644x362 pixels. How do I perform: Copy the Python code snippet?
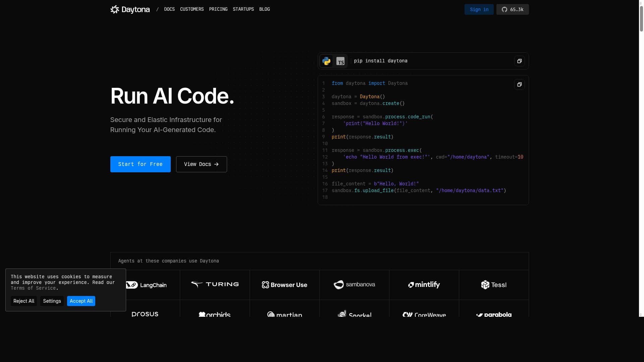[x=519, y=84]
